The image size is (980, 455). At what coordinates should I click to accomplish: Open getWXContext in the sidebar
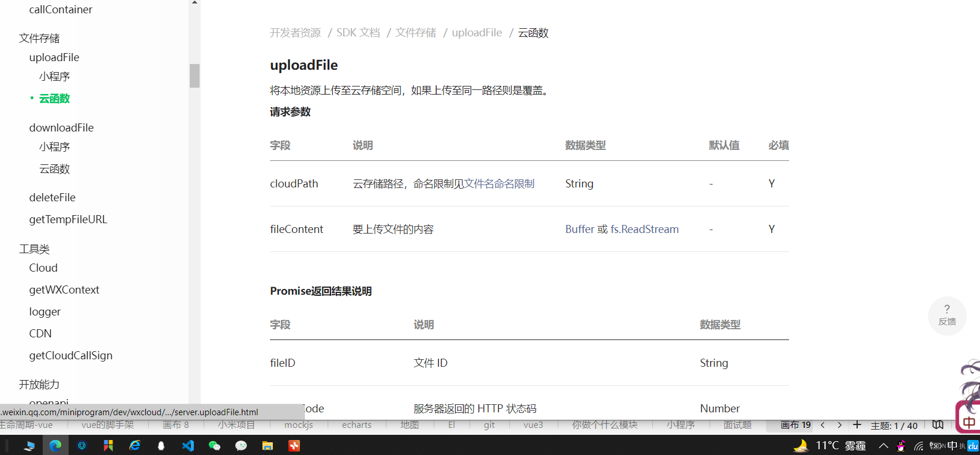coord(64,289)
